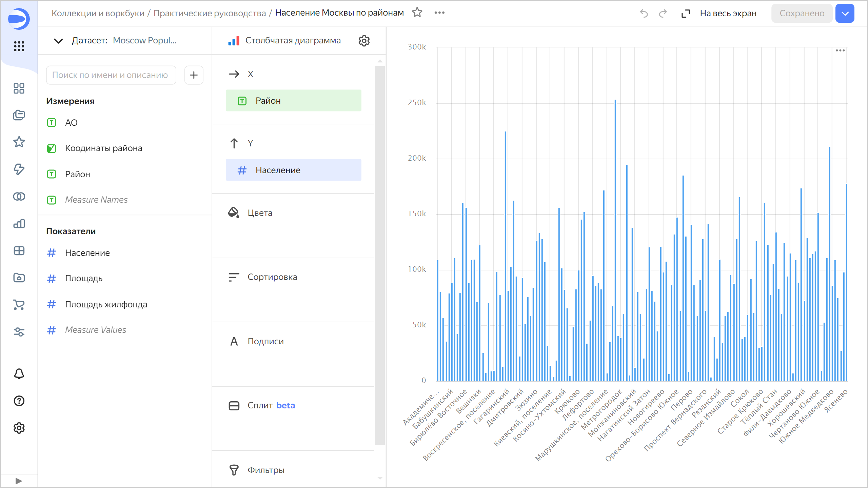
Task: Expand the dataset chevron selector
Action: click(x=58, y=41)
